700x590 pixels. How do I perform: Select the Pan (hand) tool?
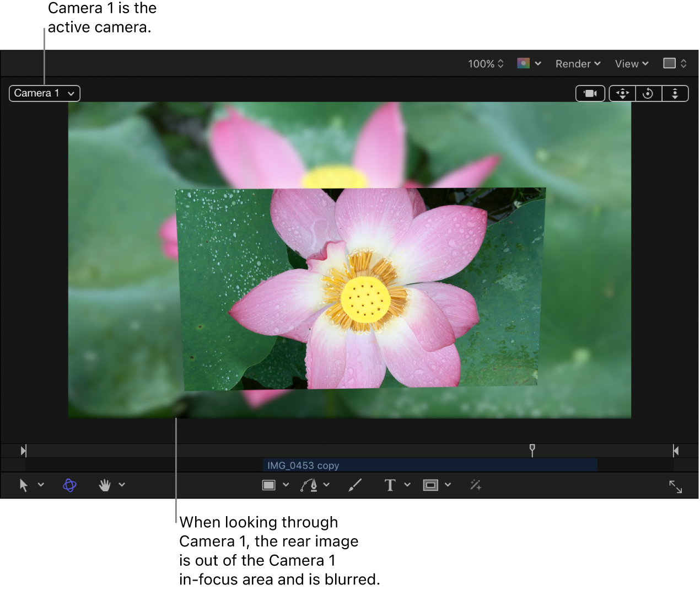pos(105,485)
